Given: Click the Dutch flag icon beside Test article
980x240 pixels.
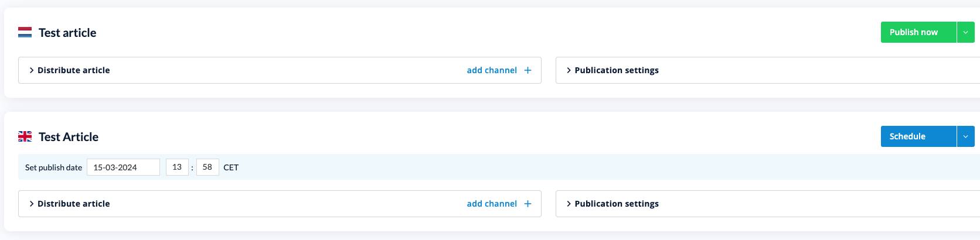Looking at the screenshot, I should [x=25, y=32].
